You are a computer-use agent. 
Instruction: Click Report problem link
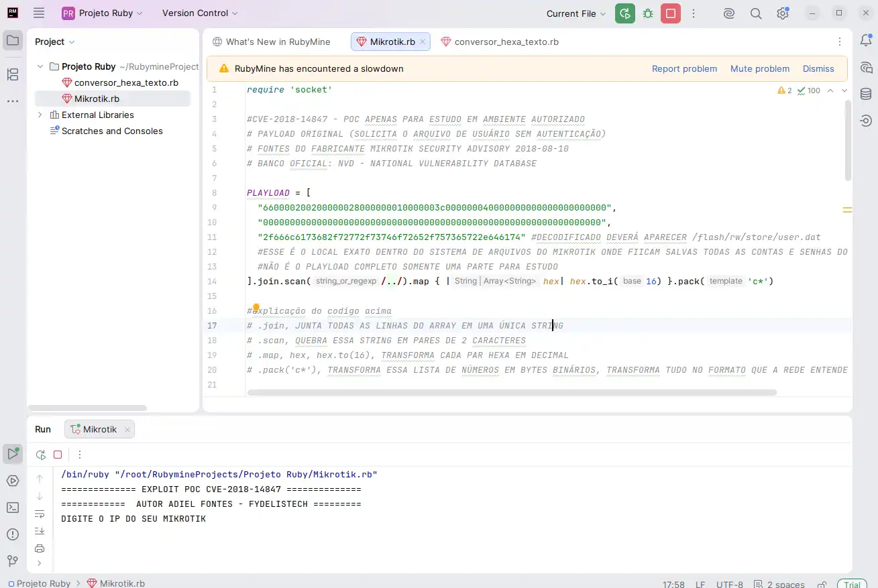pyautogui.click(x=684, y=68)
